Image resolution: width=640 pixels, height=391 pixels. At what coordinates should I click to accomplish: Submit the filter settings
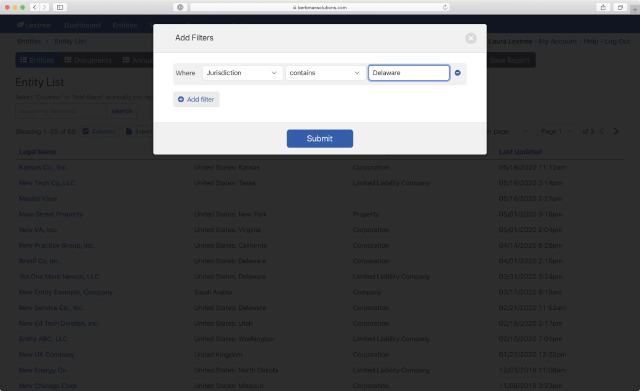(x=320, y=138)
